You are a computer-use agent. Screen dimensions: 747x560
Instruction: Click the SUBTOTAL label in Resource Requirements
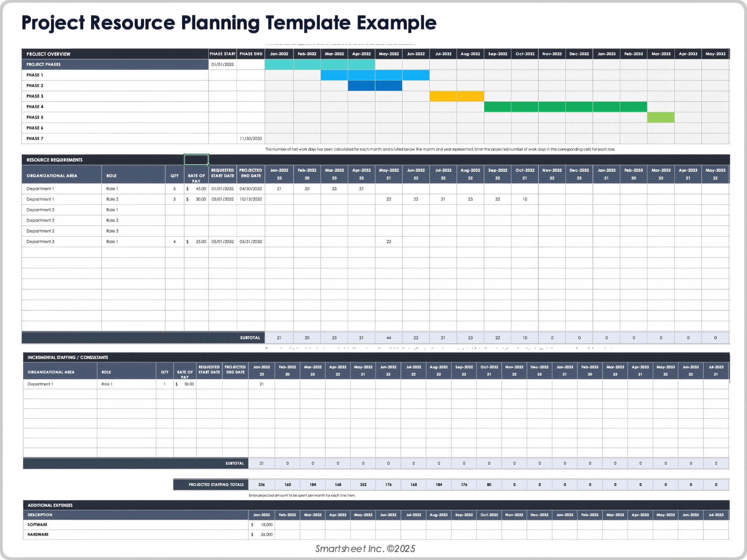coord(250,338)
